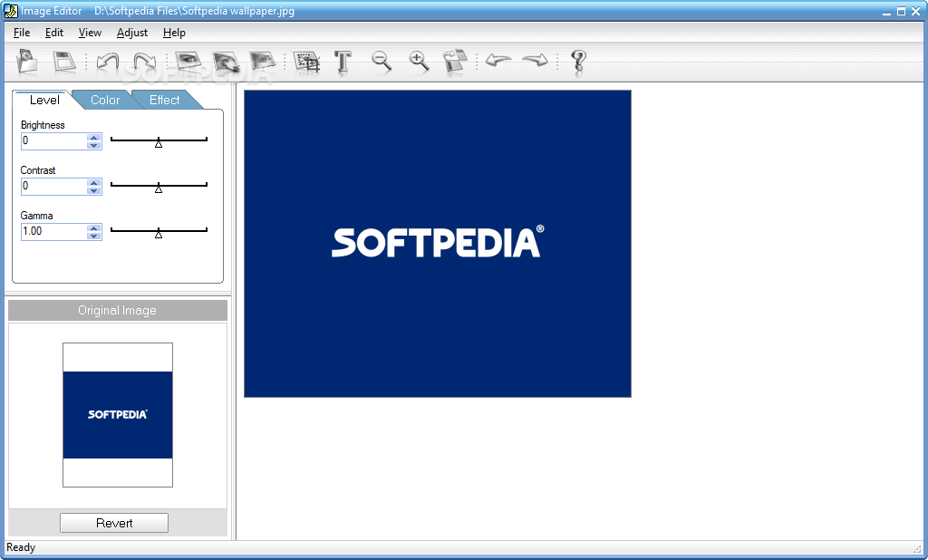Open the Help menu
The image size is (928, 560).
click(174, 33)
